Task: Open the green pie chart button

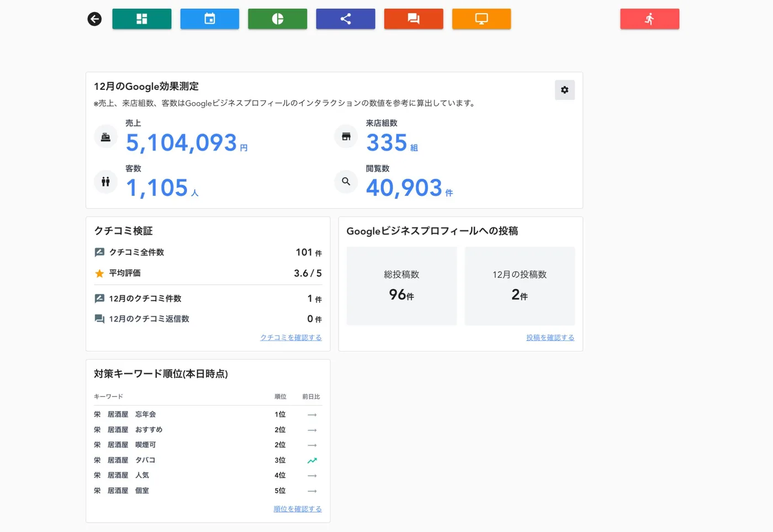Action: 278,19
